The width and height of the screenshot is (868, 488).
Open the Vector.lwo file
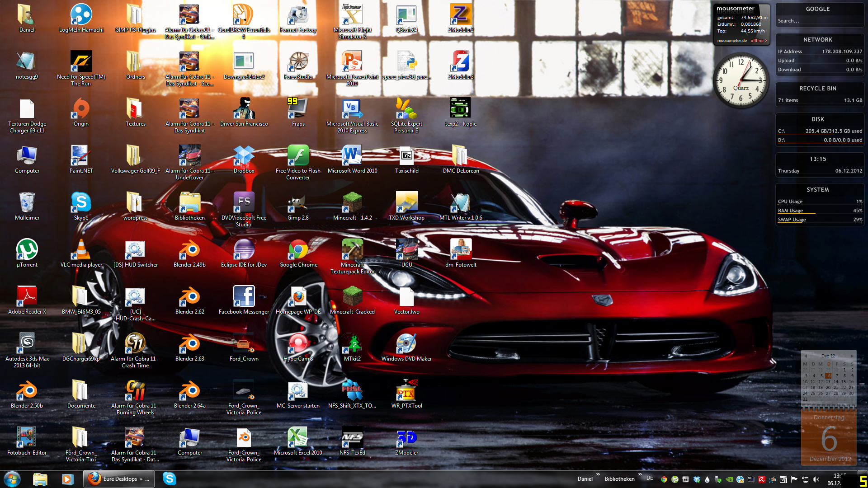point(407,300)
